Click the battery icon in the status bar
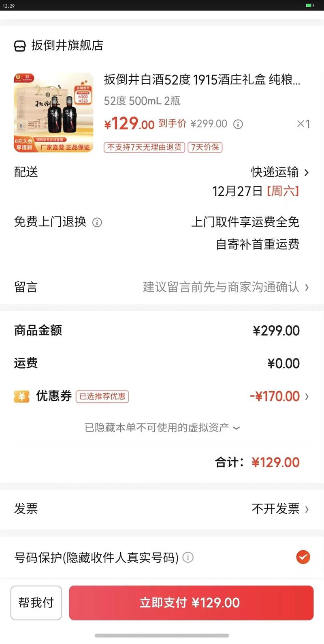This screenshot has height=644, width=324. pyautogui.click(x=309, y=6)
